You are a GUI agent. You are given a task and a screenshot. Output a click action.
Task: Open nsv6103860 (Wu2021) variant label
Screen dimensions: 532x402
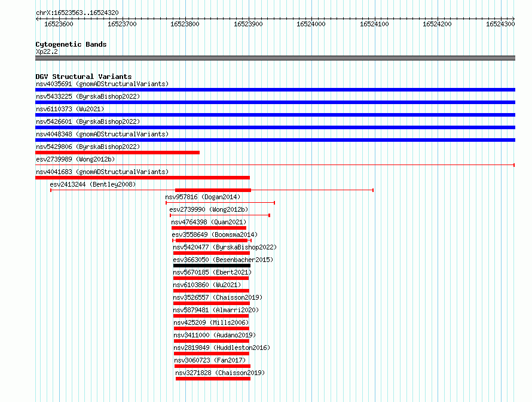tap(207, 285)
